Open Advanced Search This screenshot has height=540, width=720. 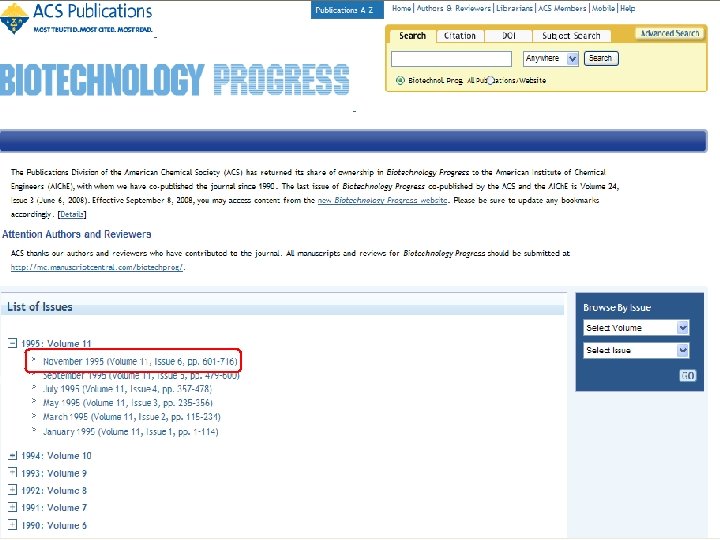pyautogui.click(x=670, y=33)
